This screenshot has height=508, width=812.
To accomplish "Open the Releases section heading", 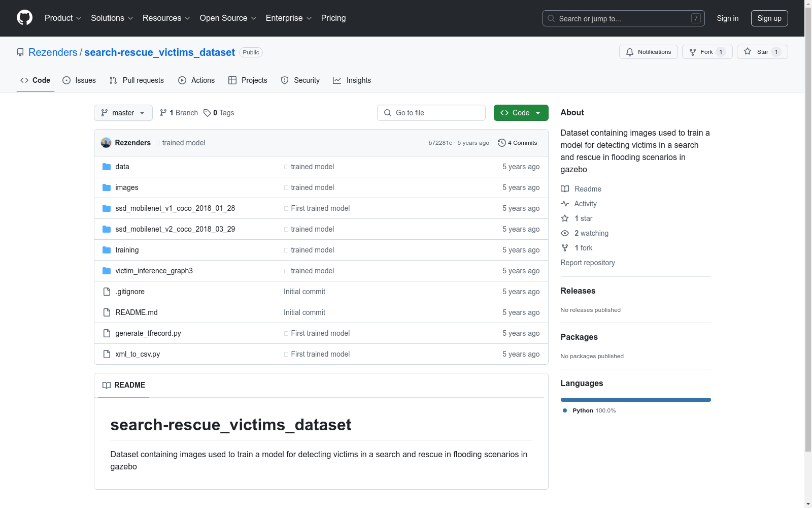I will (x=578, y=291).
